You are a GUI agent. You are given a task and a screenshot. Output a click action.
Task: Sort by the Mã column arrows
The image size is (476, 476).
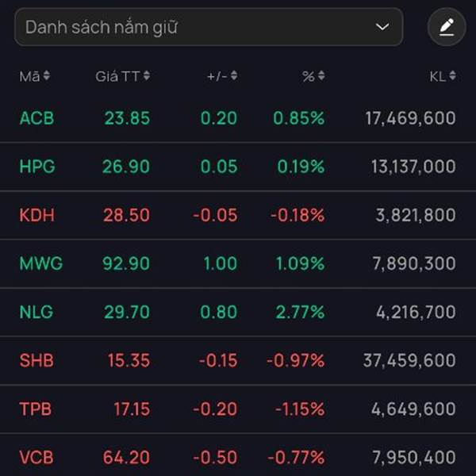pyautogui.click(x=46, y=76)
